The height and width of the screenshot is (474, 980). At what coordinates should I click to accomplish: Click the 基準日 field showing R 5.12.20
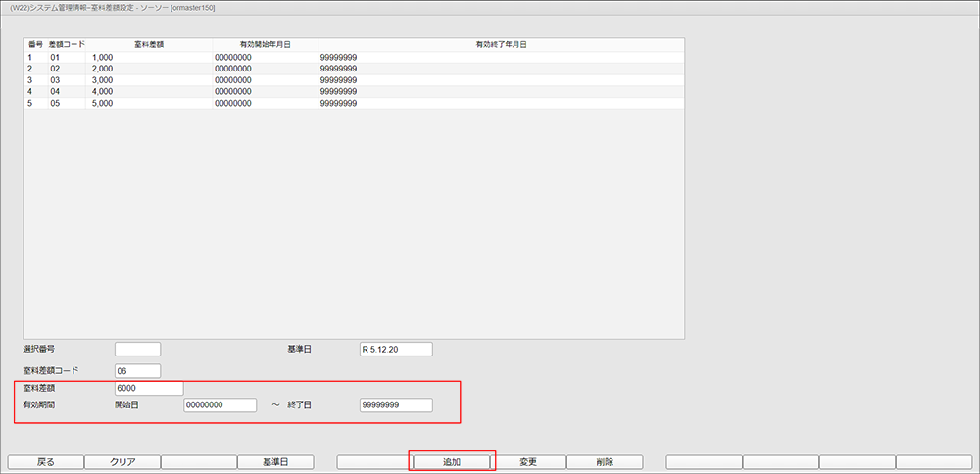396,350
